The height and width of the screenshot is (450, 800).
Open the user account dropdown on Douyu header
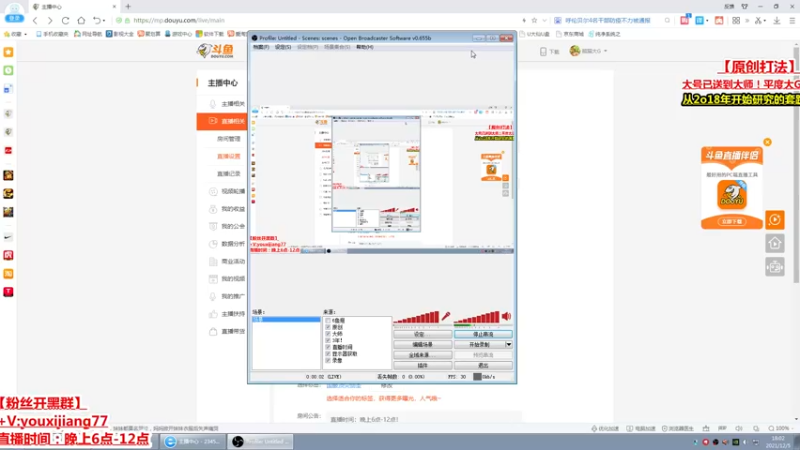[x=605, y=51]
